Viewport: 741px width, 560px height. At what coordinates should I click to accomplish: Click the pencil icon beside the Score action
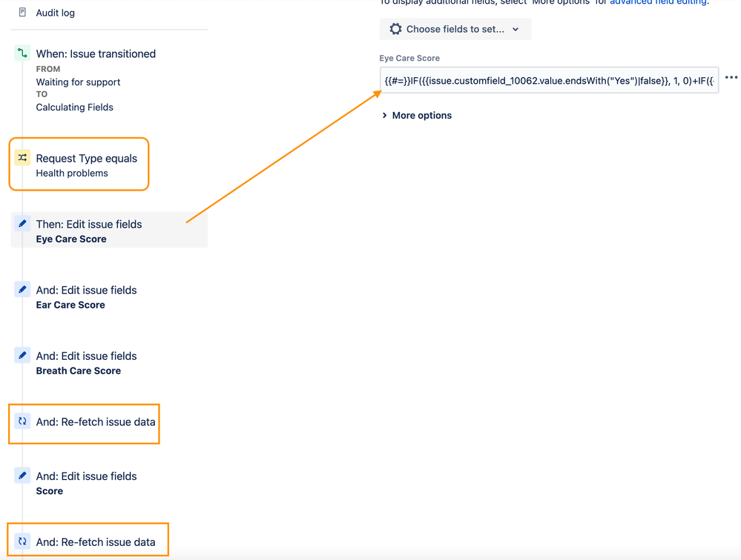pyautogui.click(x=22, y=475)
